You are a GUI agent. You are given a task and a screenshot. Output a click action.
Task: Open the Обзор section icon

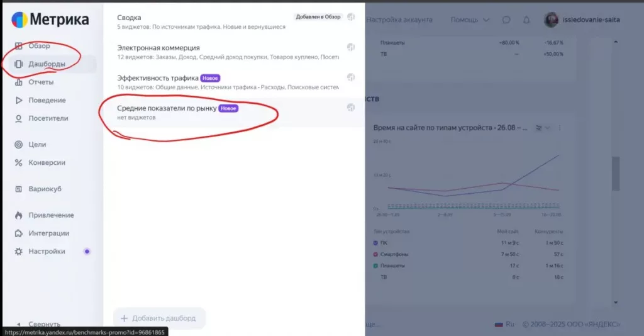coord(18,46)
